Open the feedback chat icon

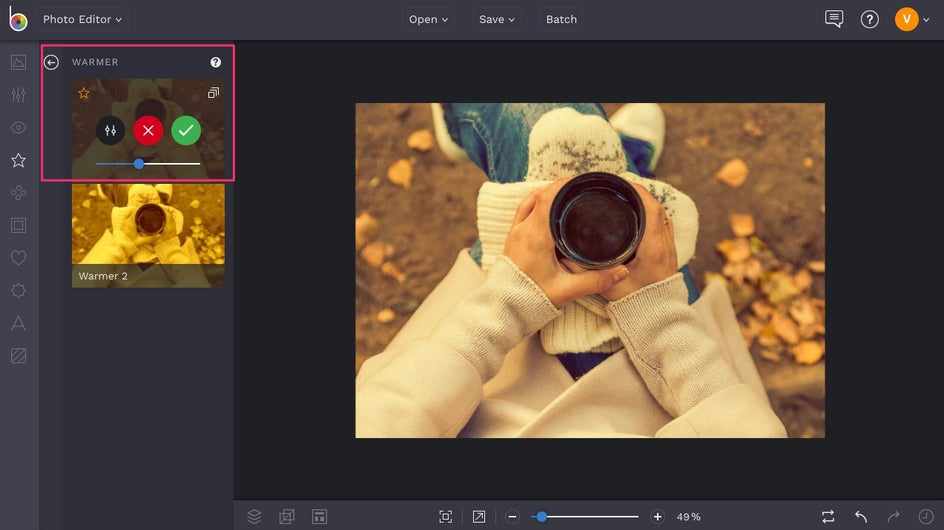point(834,19)
